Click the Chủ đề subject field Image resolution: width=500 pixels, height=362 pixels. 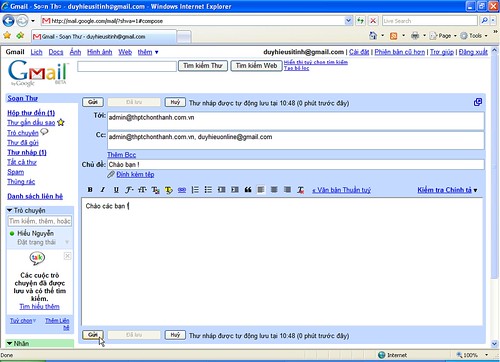[296, 164]
